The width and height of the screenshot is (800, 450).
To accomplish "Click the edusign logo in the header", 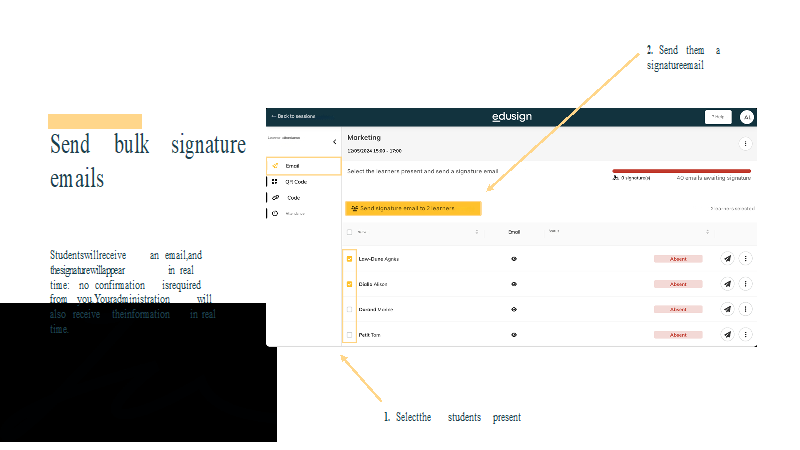I will point(511,117).
